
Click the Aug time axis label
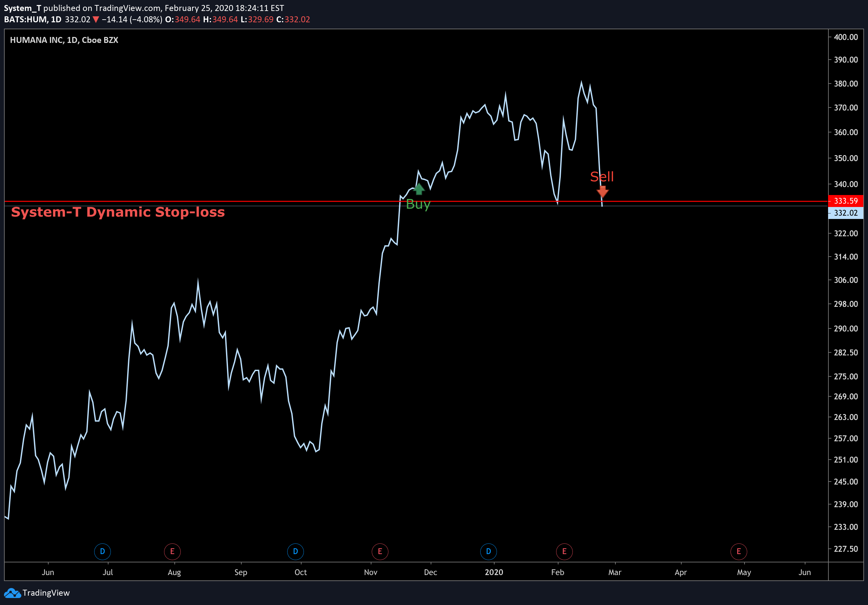174,572
